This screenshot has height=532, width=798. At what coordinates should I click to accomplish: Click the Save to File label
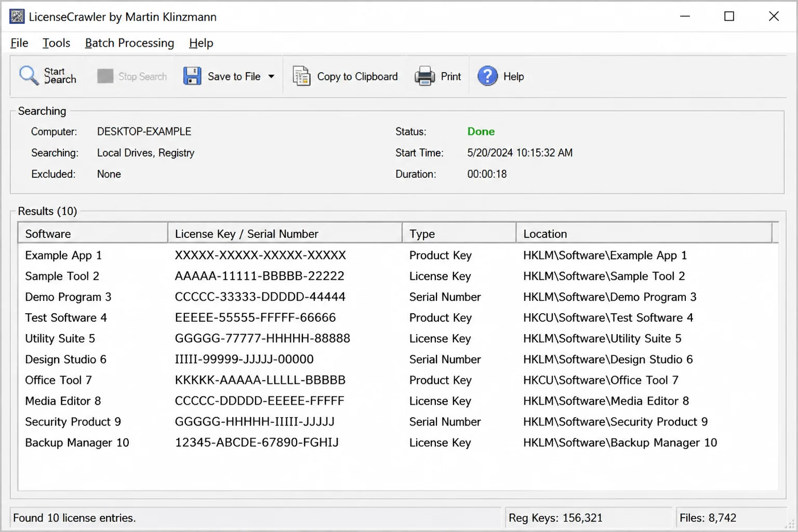pos(234,76)
